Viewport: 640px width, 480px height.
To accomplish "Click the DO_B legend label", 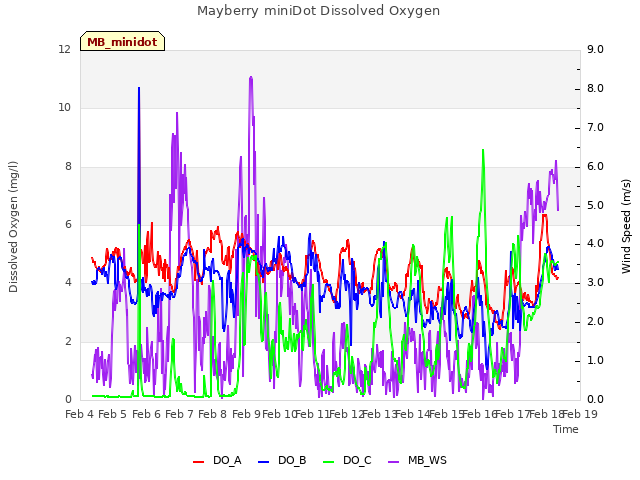I will point(292,460).
